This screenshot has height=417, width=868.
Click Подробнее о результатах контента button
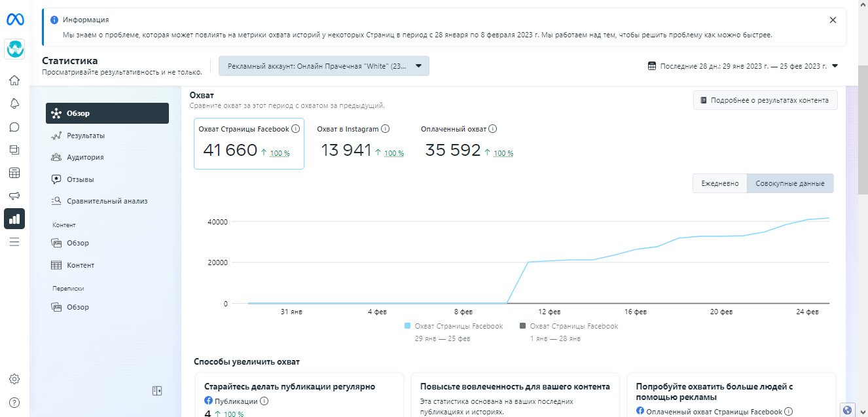765,100
